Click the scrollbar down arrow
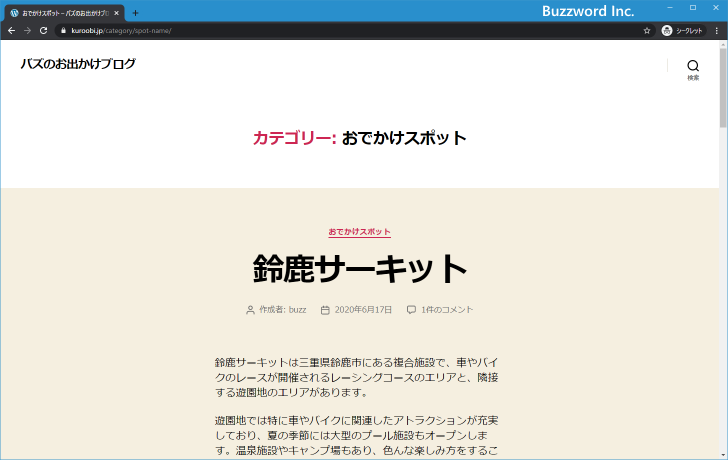The width and height of the screenshot is (728, 460). click(x=723, y=455)
